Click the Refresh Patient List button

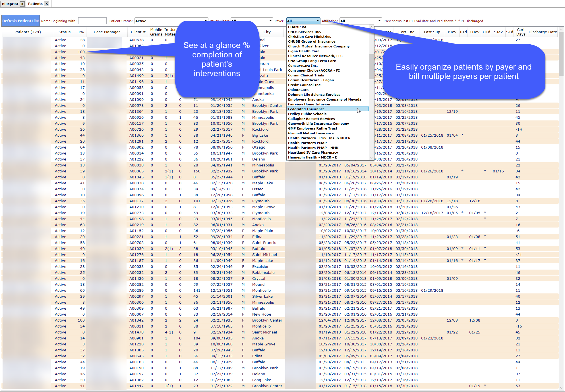[x=20, y=21]
